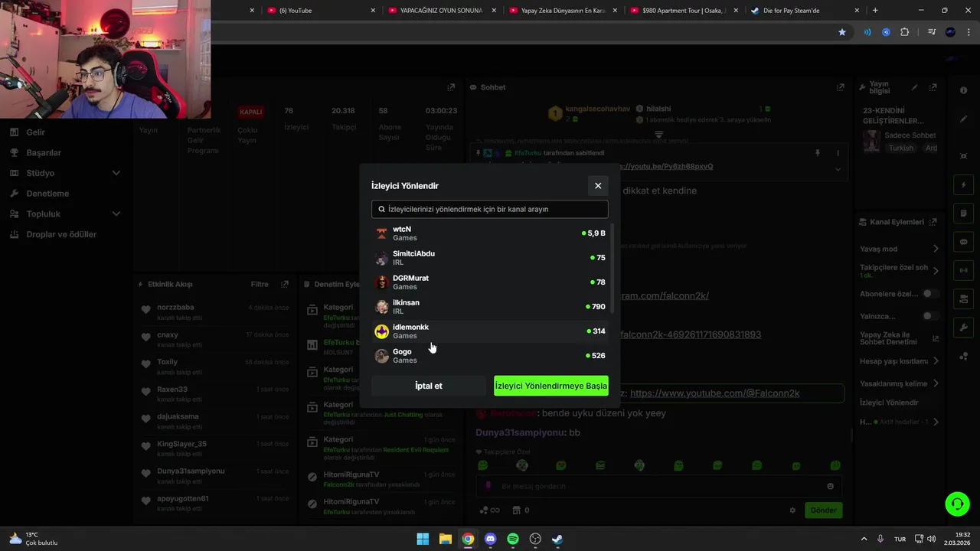980x551 pixels.
Task: Select ilkinsan channel in the raid list
Action: (x=490, y=307)
